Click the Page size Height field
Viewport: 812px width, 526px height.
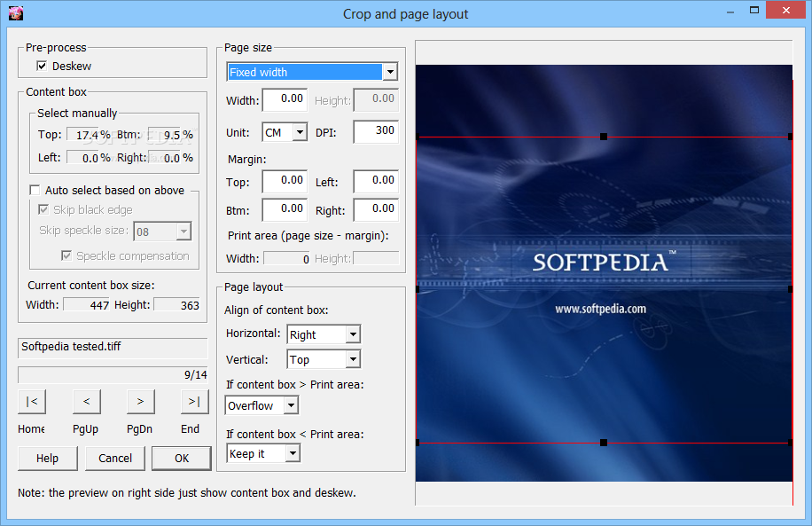(x=377, y=99)
